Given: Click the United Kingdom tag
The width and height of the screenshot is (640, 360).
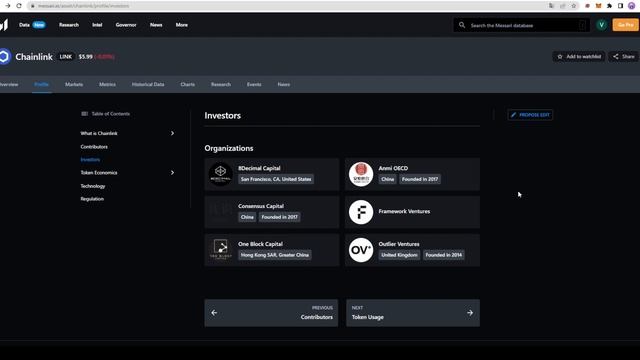Looking at the screenshot, I should pos(399,255).
